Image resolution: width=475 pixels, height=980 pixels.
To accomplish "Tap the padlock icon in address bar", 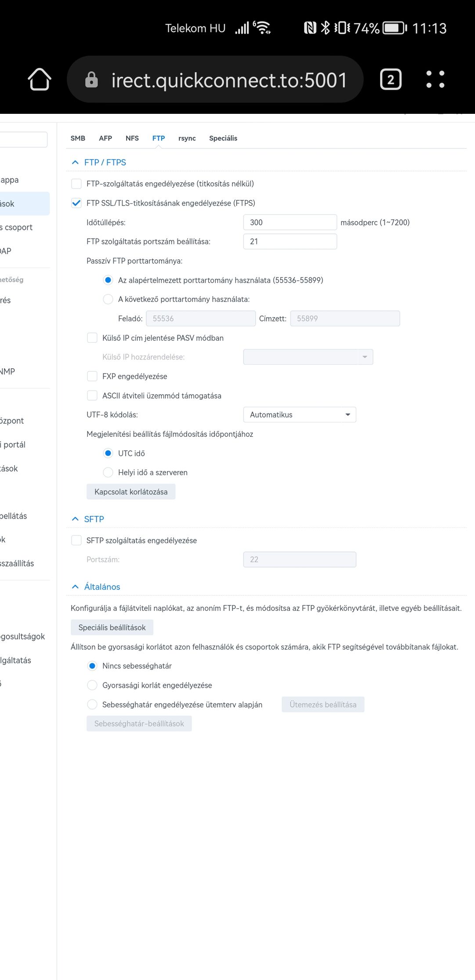I will coord(91,80).
